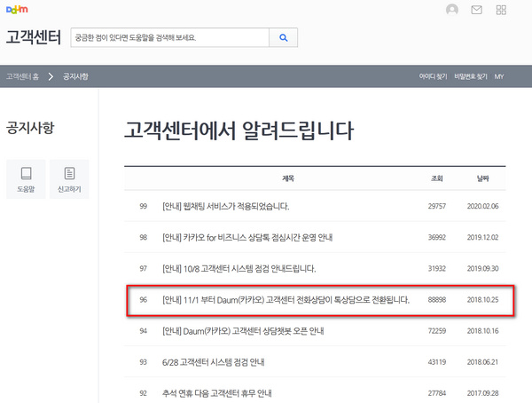
Task: Open notice 98 카카오 for 비즈니스 상담톡
Action: [x=247, y=237]
